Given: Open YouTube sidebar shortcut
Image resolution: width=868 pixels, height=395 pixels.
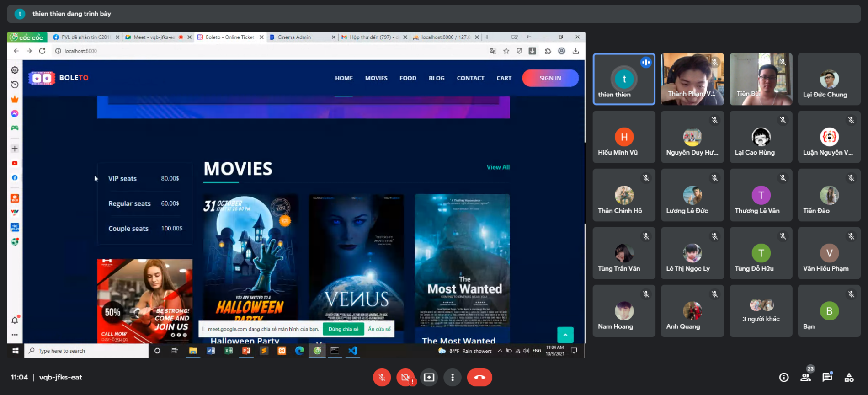Looking at the screenshot, I should (15, 163).
